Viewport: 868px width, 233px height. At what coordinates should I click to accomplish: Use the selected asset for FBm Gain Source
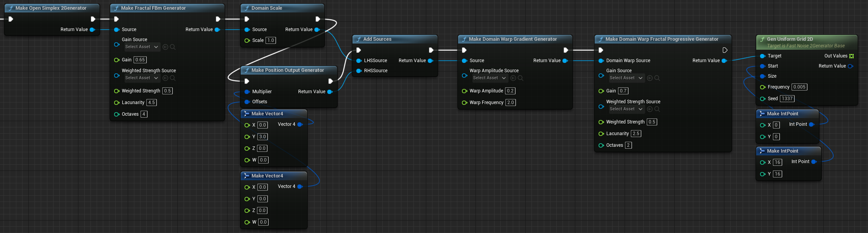(x=165, y=47)
